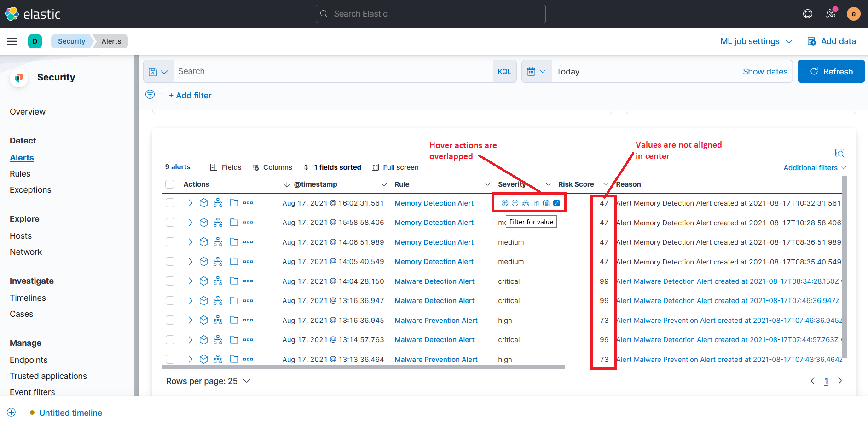Viewport: 868px width, 424px height.
Task: Select checkbox for the 14:04:28.150 alert row
Action: (x=170, y=281)
